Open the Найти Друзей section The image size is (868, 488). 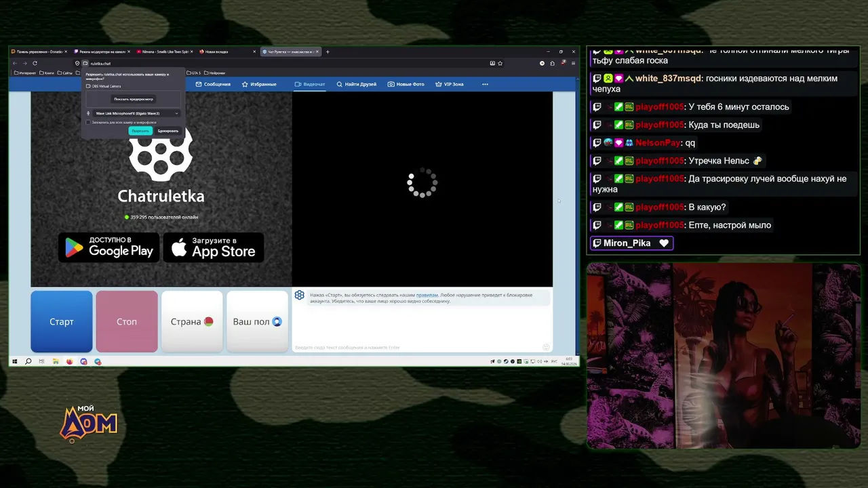(x=357, y=84)
